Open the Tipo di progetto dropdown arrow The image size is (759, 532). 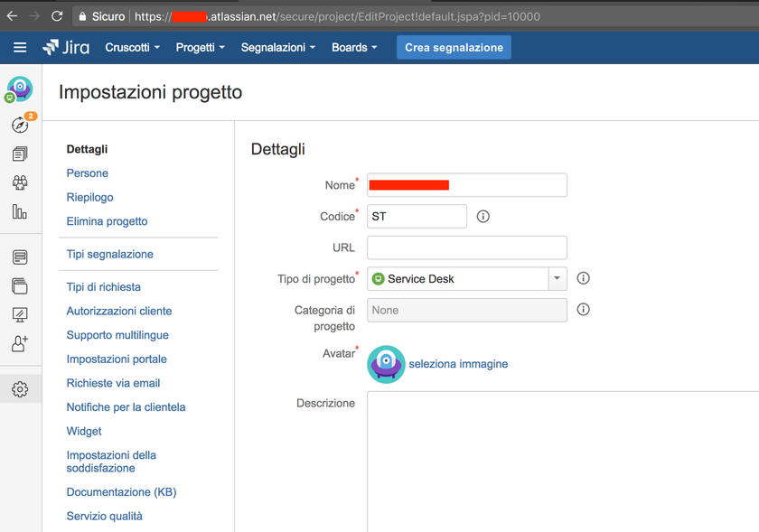point(558,278)
